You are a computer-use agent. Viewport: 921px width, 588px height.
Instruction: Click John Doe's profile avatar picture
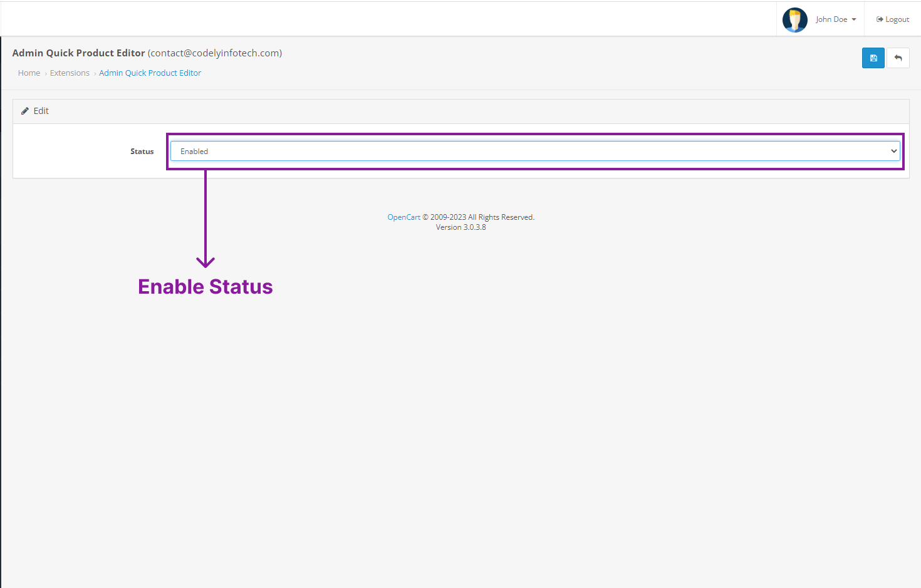tap(794, 20)
